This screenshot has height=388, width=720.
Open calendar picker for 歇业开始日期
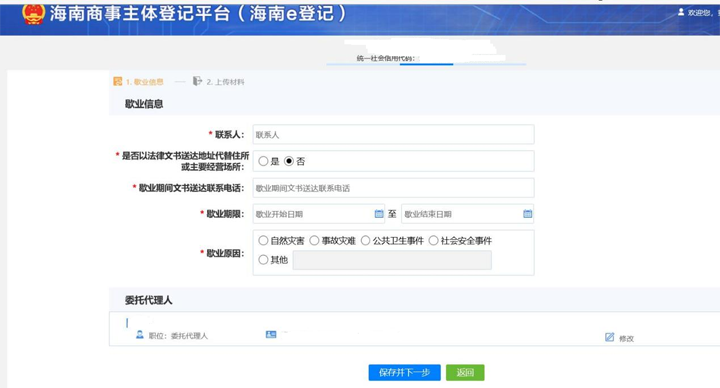(379, 214)
